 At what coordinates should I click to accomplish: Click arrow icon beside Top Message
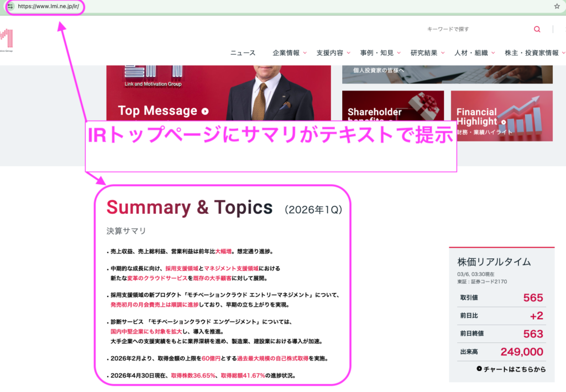[x=205, y=111]
